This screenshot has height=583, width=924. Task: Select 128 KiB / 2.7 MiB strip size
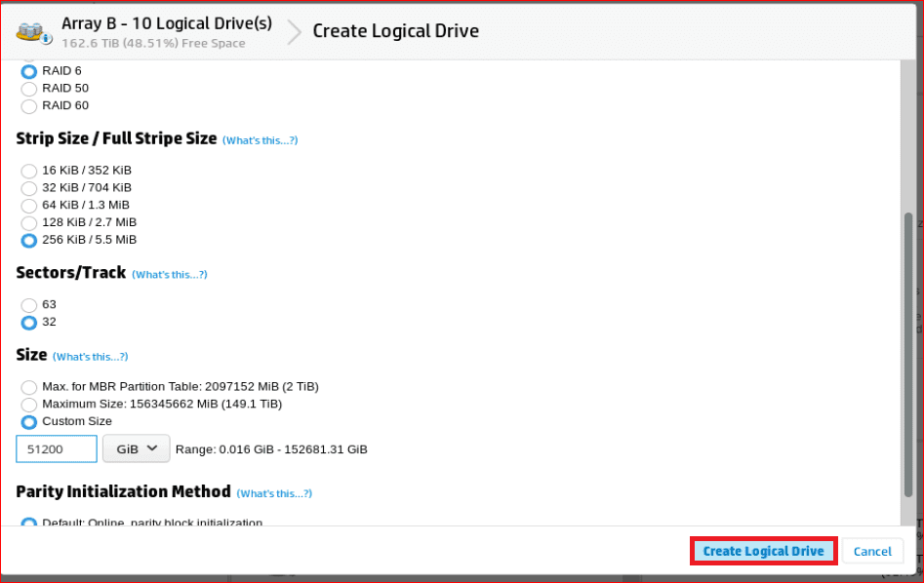29,223
